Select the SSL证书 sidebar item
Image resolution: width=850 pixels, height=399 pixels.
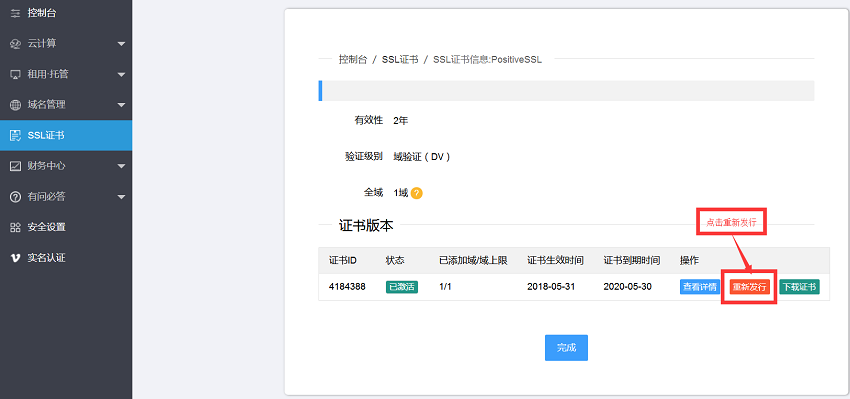point(66,136)
